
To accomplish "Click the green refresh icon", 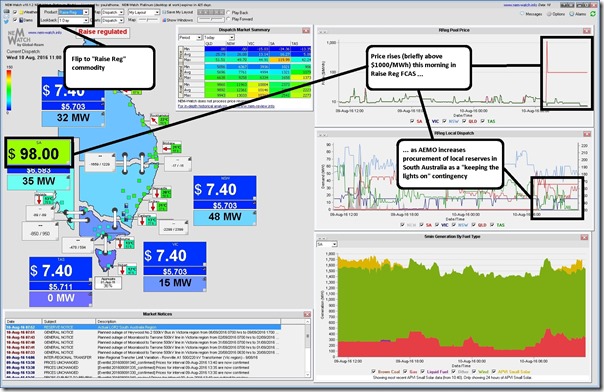I will tap(593, 14).
